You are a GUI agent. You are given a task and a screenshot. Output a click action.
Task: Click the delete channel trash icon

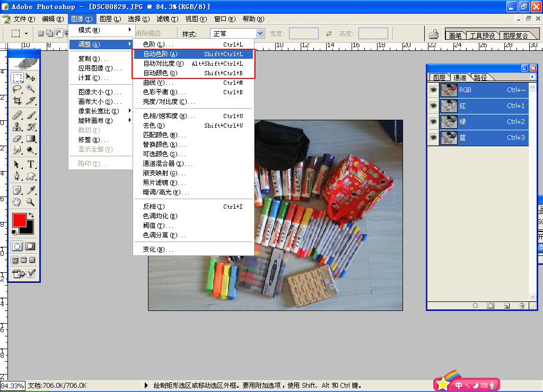coord(522,306)
